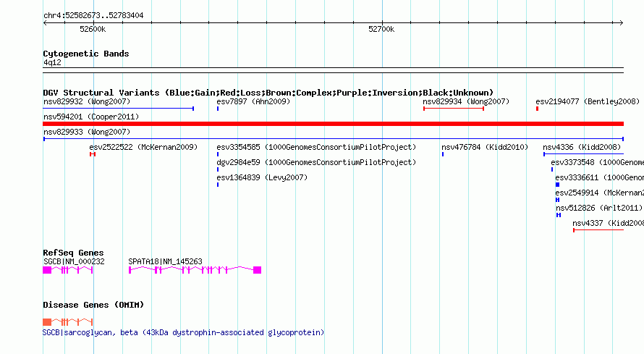Click the blue nsv476784 gain marker

[442, 154]
